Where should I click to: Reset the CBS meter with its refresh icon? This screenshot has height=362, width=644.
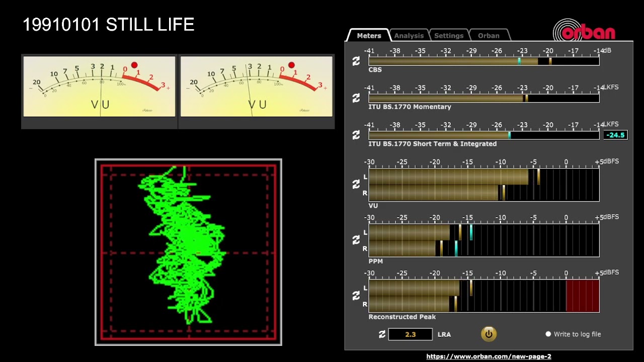click(x=356, y=61)
